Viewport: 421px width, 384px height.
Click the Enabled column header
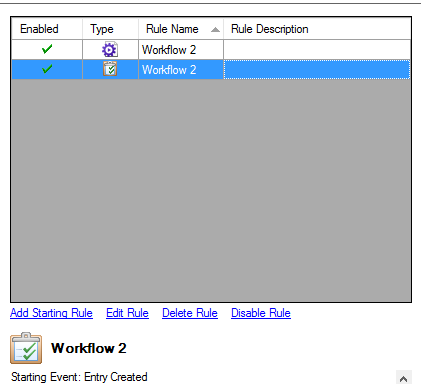coord(47,29)
